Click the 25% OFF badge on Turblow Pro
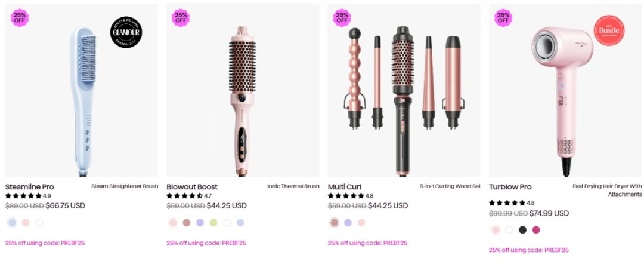Image resolution: width=644 pixels, height=267 pixels. (503, 17)
